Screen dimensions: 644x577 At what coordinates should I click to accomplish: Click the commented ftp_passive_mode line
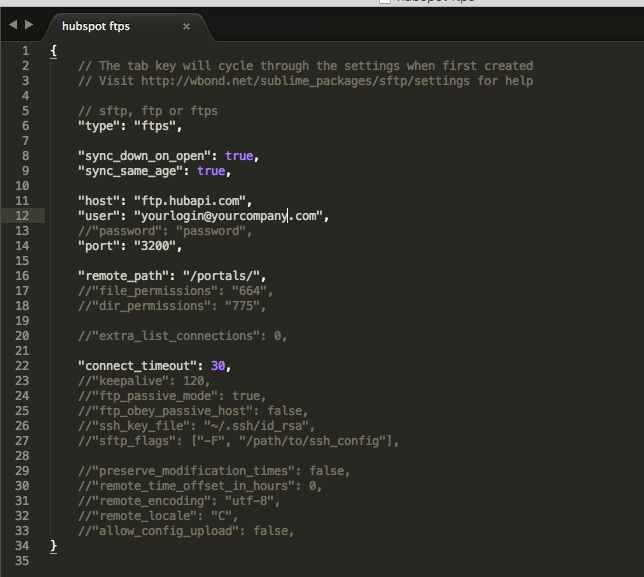click(172, 396)
